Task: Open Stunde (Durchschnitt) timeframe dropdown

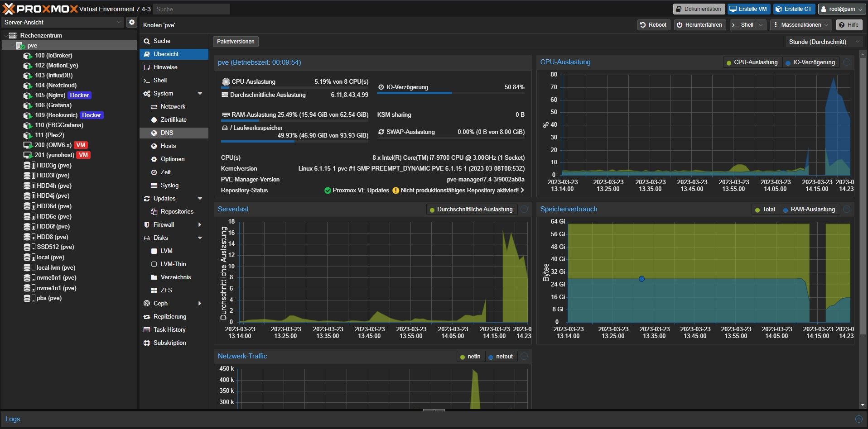Action: (x=823, y=42)
